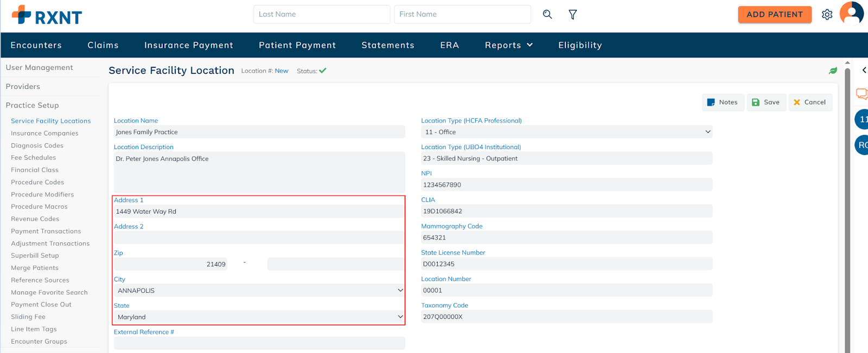
Task: Click the Address 1 input field
Action: (259, 211)
